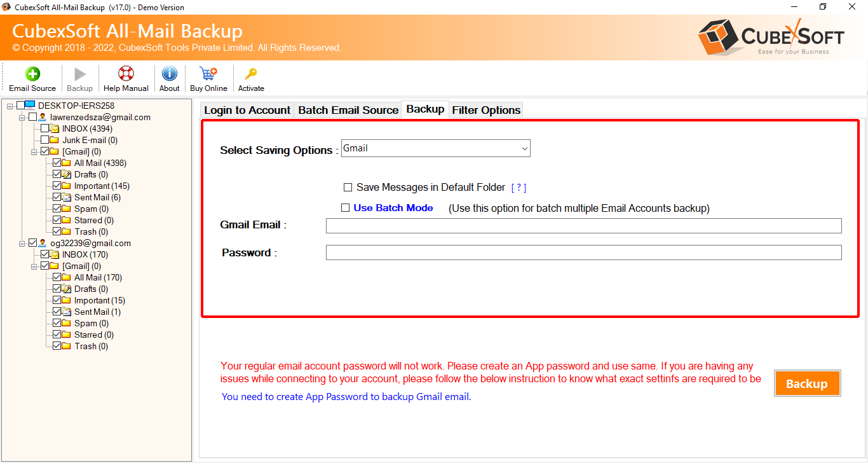
Task: Select the Important (15) folder label
Action: click(100, 300)
